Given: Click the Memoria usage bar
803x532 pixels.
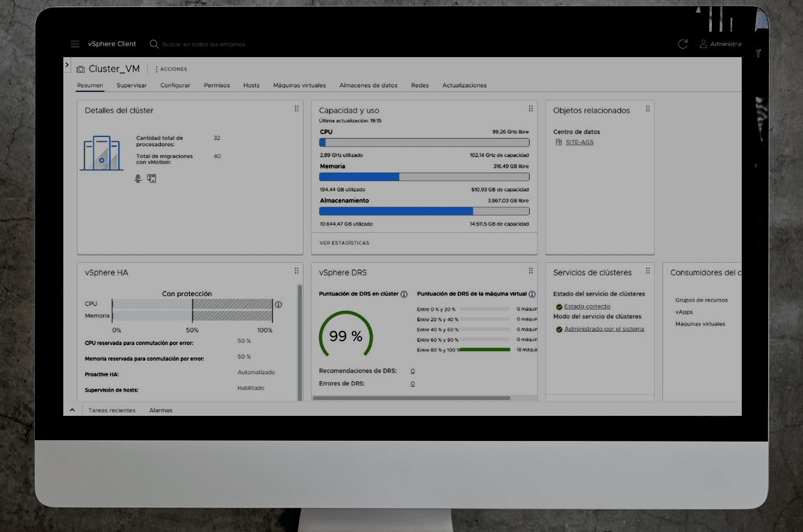Looking at the screenshot, I should click(424, 177).
